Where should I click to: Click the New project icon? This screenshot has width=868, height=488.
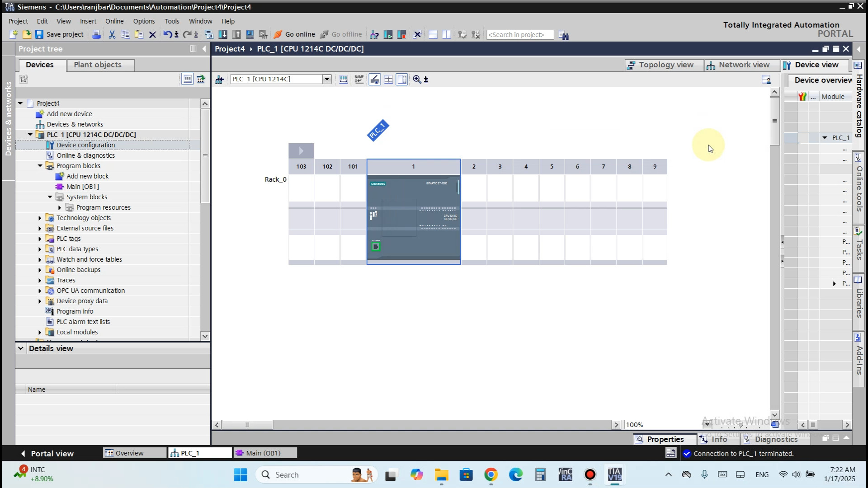(14, 34)
